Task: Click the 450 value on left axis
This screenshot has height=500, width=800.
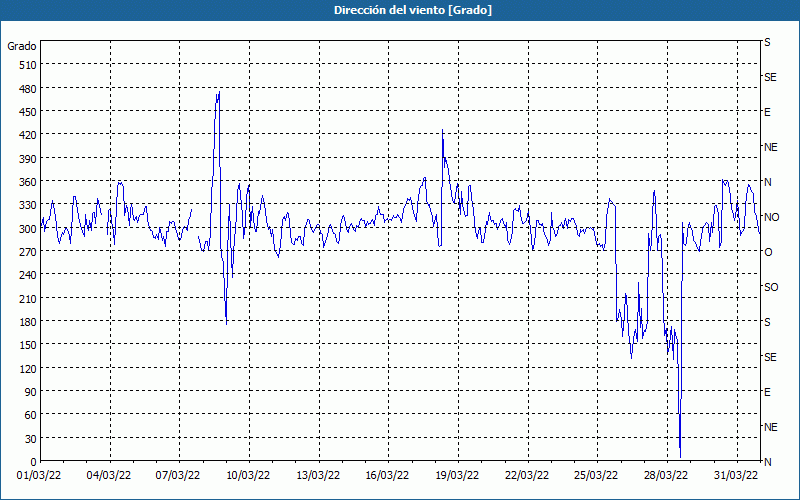Action: [x=28, y=112]
